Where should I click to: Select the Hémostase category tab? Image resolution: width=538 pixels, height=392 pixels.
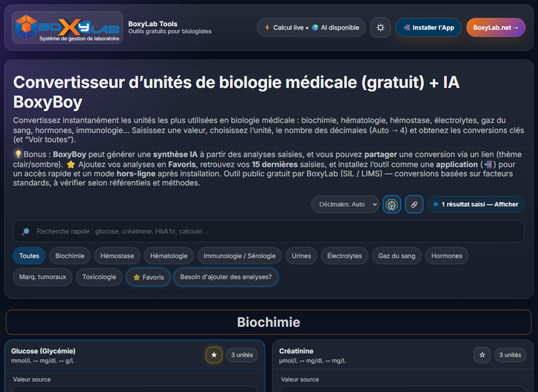point(117,255)
